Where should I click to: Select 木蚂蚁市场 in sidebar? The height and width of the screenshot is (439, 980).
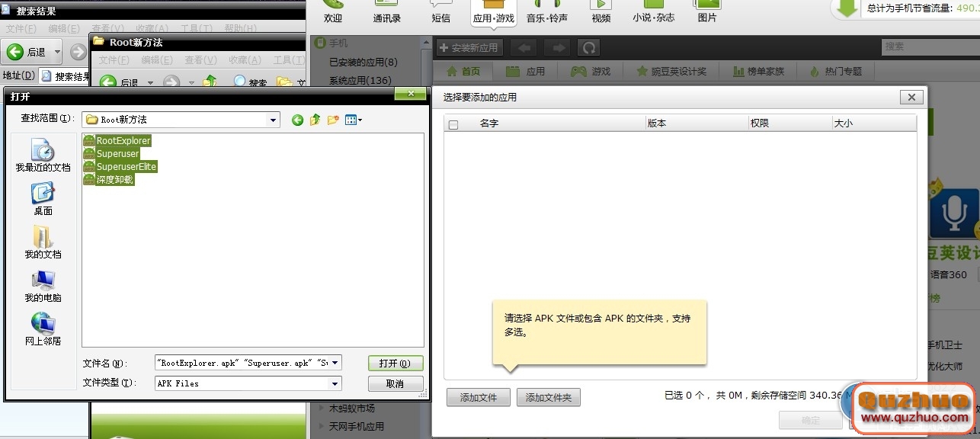pos(351,409)
